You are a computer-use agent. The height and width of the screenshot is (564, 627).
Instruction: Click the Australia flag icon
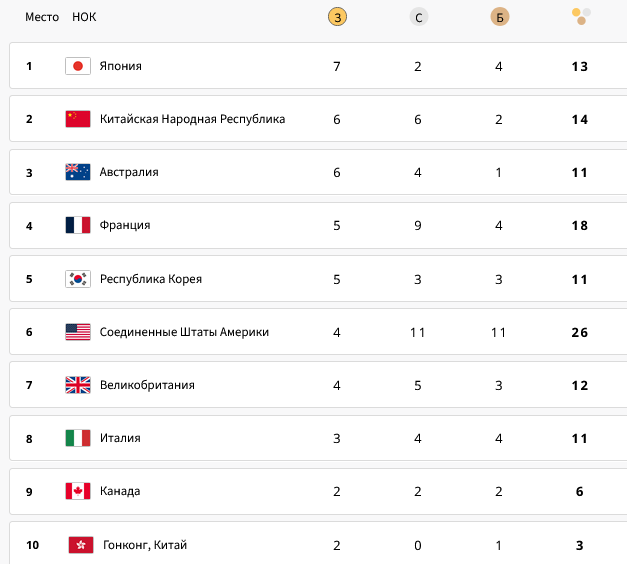click(78, 172)
